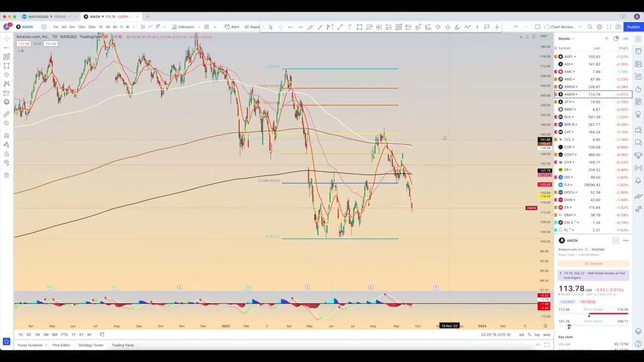
Task: Click the macOS display mirroring menu bar icon
Action: (623, 17)
